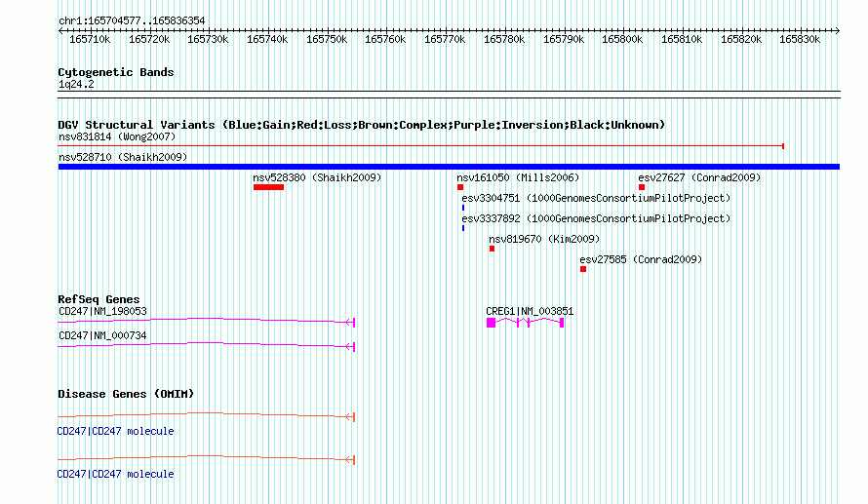
Task: Open the nsv831814 (Wong2007) label
Action: (x=117, y=136)
